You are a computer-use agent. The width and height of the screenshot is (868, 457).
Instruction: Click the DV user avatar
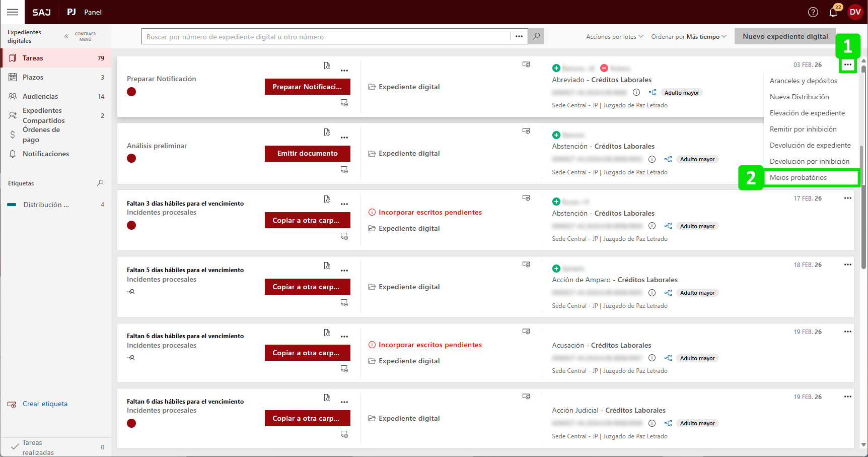pos(855,12)
